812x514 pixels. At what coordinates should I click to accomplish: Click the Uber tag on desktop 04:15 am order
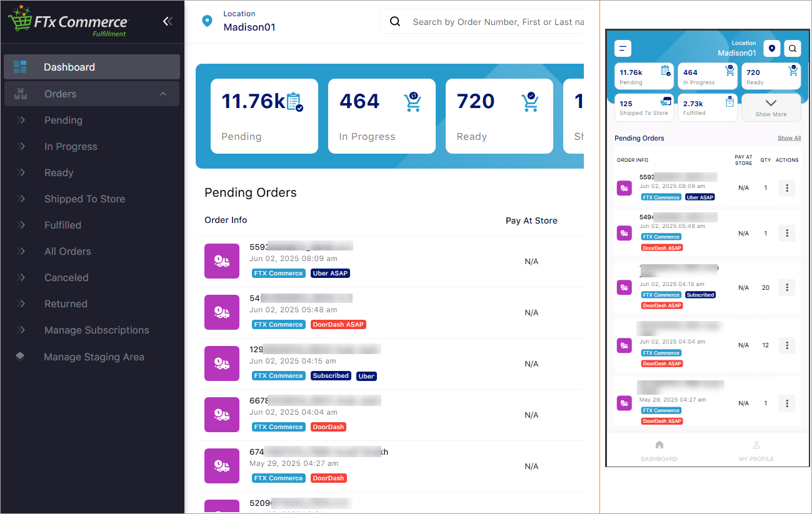tap(366, 376)
